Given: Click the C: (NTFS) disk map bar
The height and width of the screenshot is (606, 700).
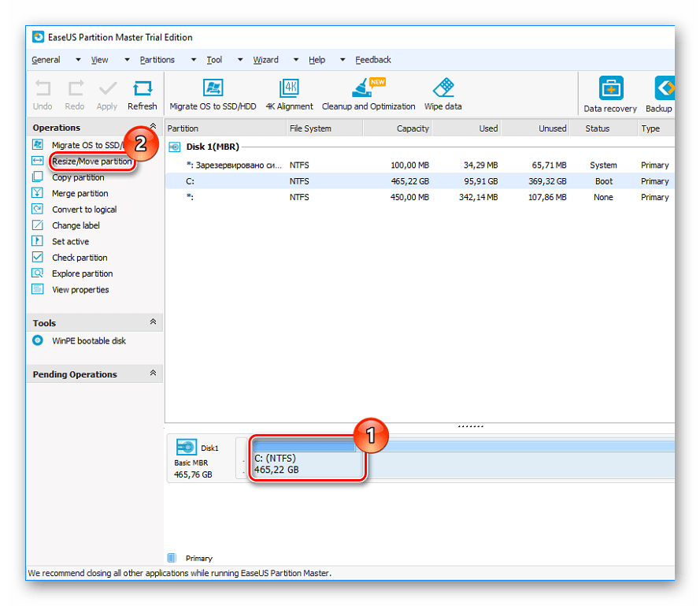Looking at the screenshot, I should 307,463.
